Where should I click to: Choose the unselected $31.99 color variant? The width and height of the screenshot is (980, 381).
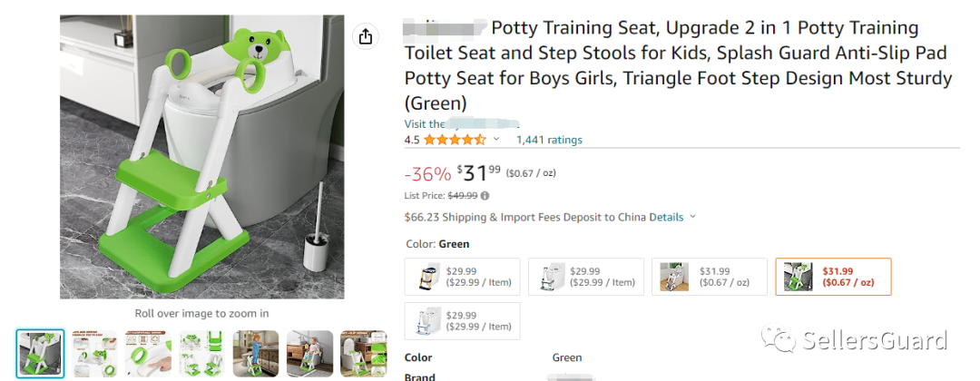[710, 277]
